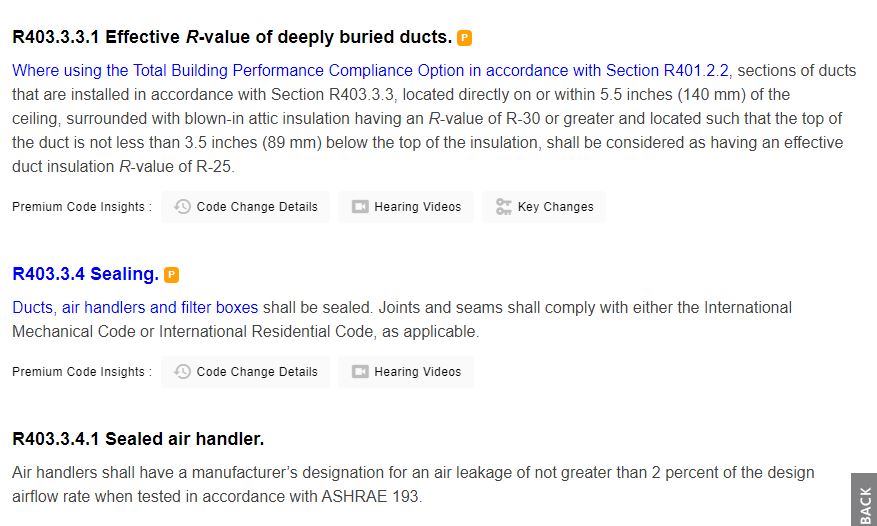Image resolution: width=877 pixels, height=526 pixels.
Task: Click the premium badge beside R403.3.3.1 heading
Action: (465, 38)
